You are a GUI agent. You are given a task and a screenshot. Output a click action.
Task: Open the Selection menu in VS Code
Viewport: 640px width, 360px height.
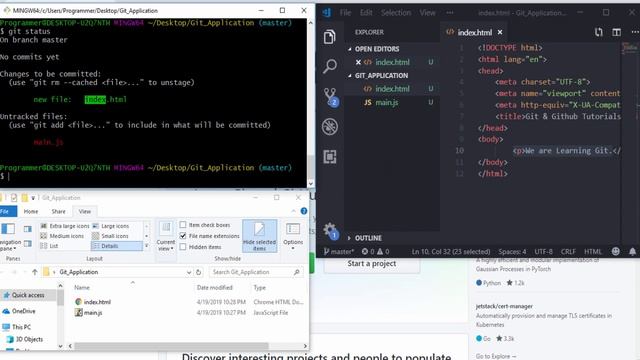pyautogui.click(x=396, y=13)
